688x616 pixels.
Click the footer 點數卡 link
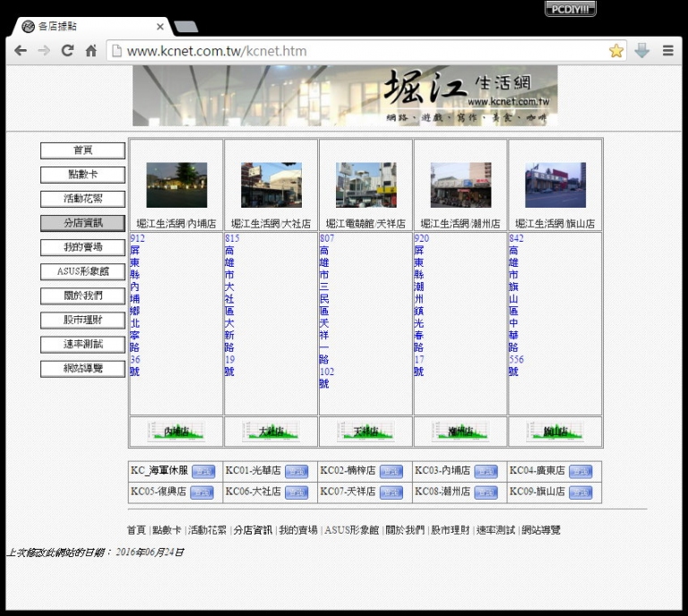pyautogui.click(x=167, y=530)
